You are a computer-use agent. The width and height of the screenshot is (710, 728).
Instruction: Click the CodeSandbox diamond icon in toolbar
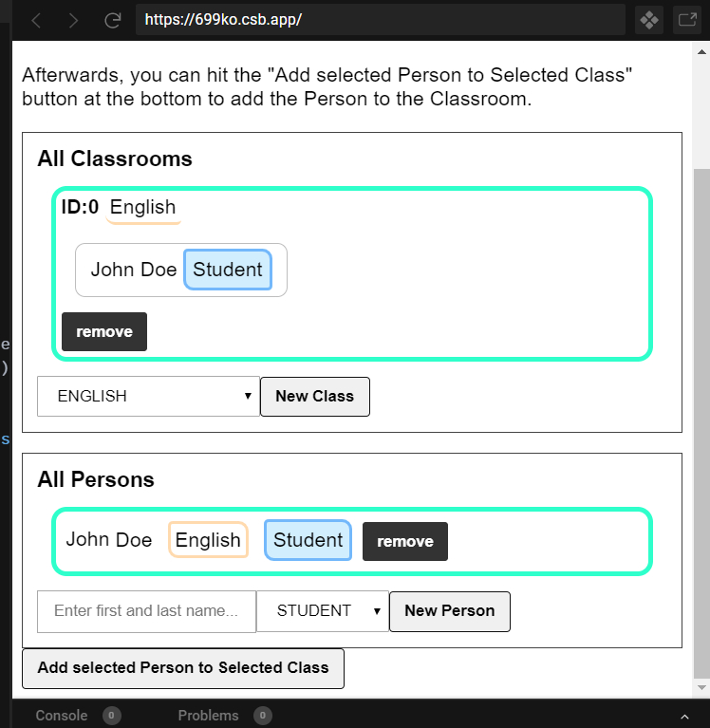click(x=648, y=20)
